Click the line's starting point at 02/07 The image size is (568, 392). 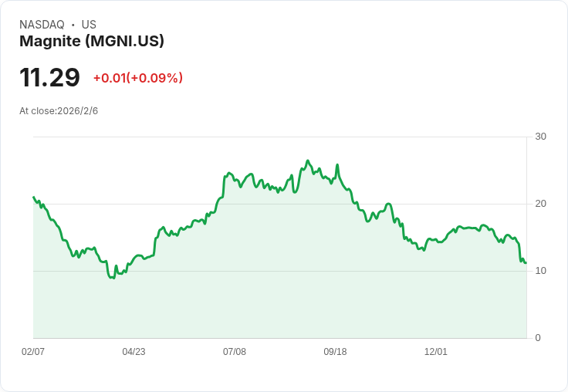[34, 197]
